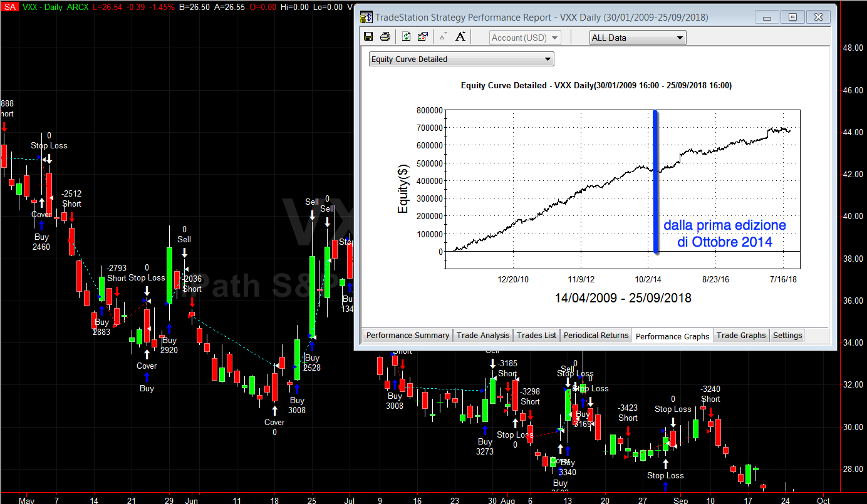Click the 'Aug' date axis label

coord(507,500)
